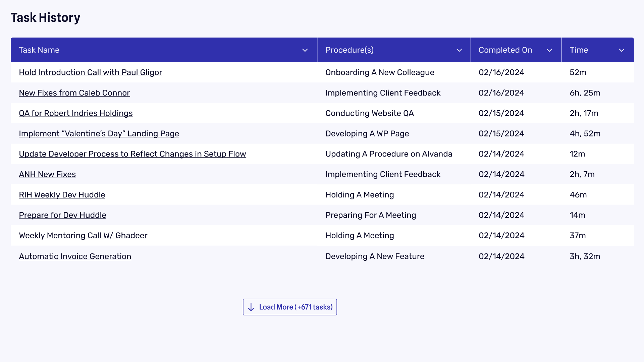Click the Load More (+671 tasks) button
The width and height of the screenshot is (644, 362).
290,307
